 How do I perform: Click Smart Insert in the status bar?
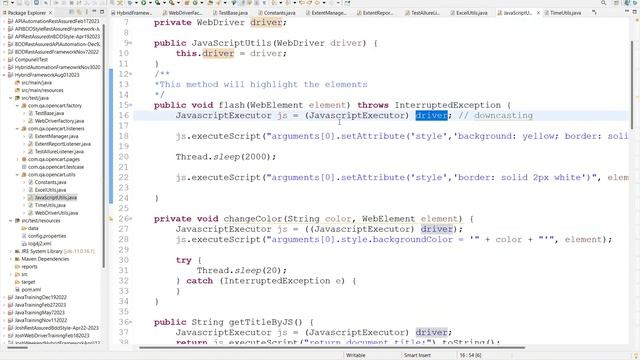coord(417,356)
